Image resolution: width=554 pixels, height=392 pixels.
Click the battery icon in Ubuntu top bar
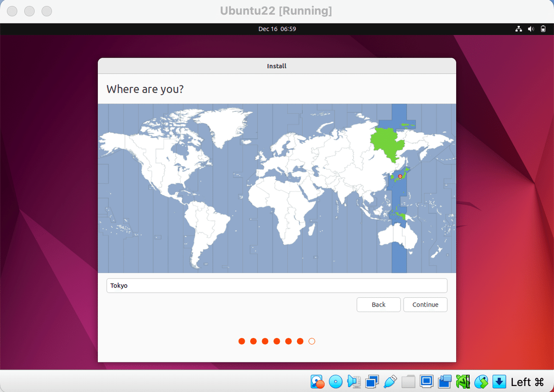pyautogui.click(x=543, y=29)
